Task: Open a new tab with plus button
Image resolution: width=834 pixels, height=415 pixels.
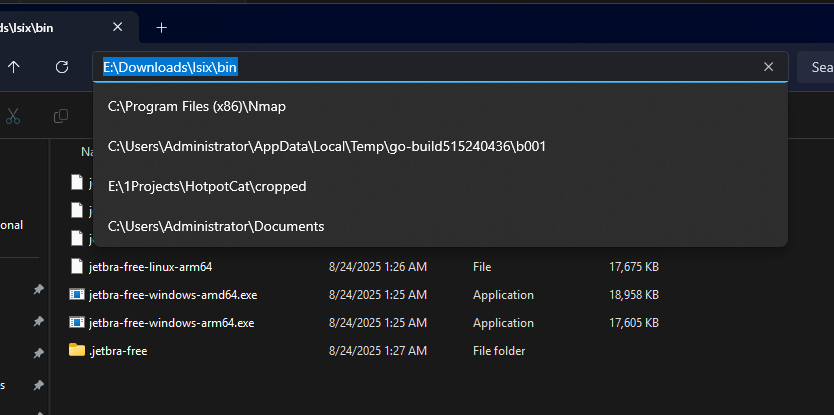Action: tap(161, 27)
